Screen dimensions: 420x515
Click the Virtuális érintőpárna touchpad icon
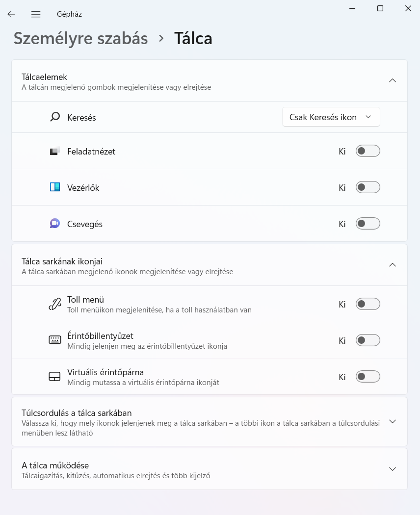[x=55, y=376]
